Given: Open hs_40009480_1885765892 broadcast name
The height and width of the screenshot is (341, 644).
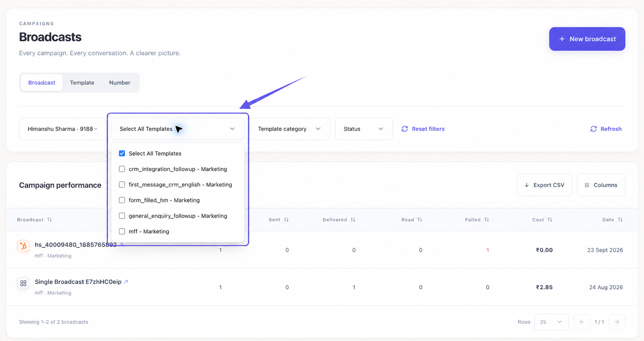Looking at the screenshot, I should point(76,245).
